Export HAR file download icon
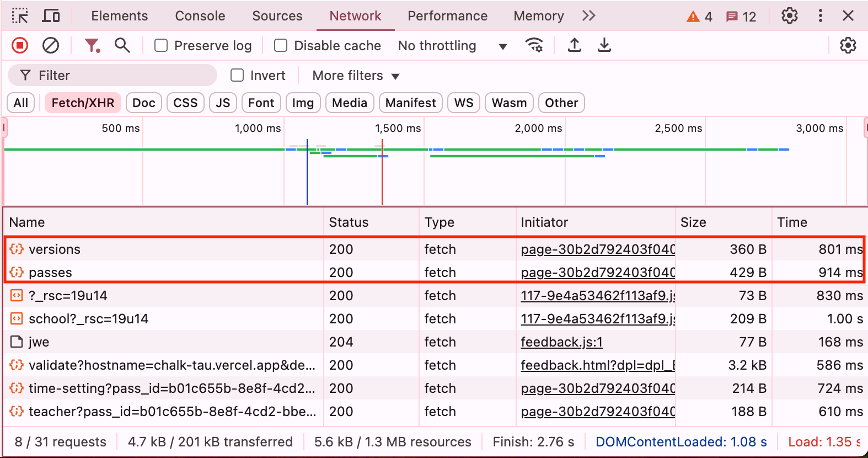 (x=604, y=45)
